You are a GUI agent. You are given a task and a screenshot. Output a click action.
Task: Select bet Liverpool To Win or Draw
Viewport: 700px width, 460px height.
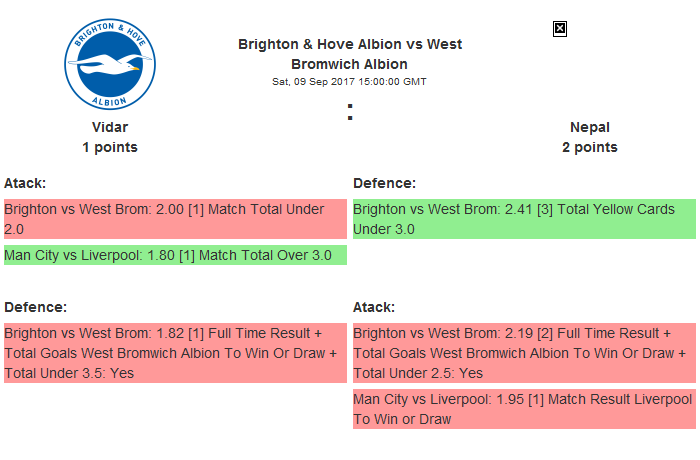524,409
